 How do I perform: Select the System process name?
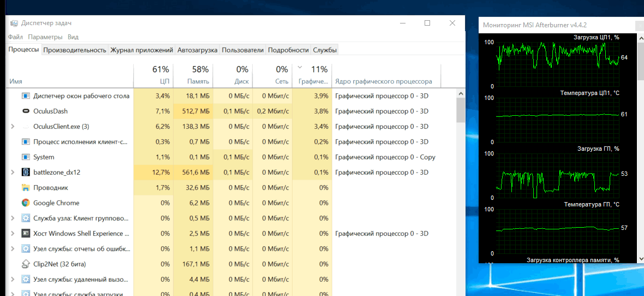point(44,157)
